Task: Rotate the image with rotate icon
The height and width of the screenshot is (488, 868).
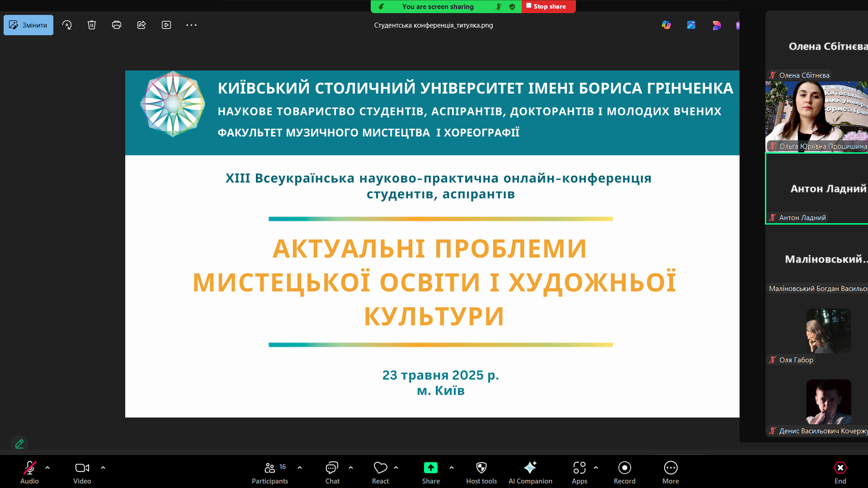Action: click(67, 25)
